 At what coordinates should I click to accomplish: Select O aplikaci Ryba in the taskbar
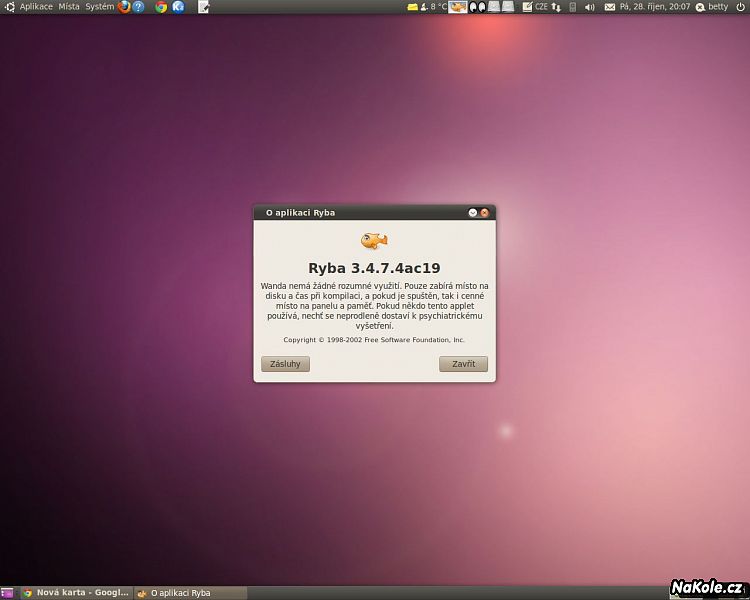190,593
